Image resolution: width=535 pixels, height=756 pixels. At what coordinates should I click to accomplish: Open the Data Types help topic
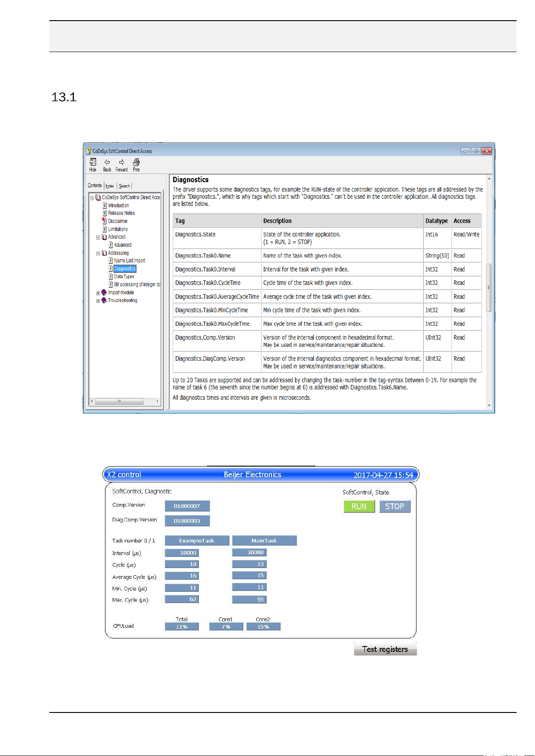click(124, 277)
